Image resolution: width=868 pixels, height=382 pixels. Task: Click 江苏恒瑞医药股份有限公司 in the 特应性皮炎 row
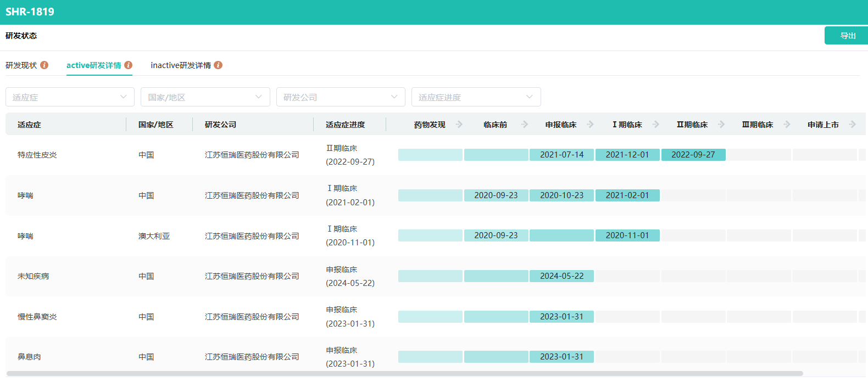252,155
